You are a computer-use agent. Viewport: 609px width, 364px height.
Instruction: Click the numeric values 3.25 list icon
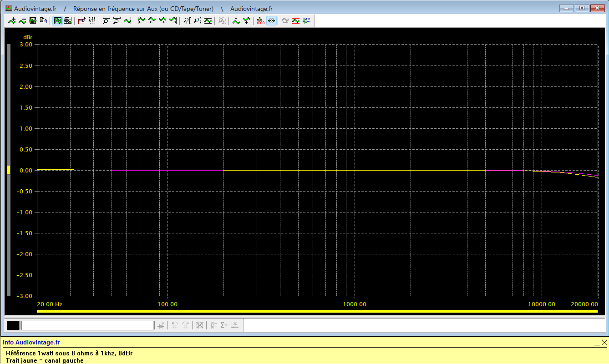(x=92, y=20)
